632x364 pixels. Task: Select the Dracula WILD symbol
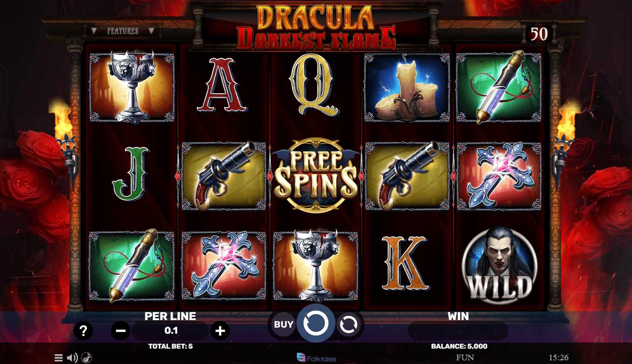click(x=499, y=265)
